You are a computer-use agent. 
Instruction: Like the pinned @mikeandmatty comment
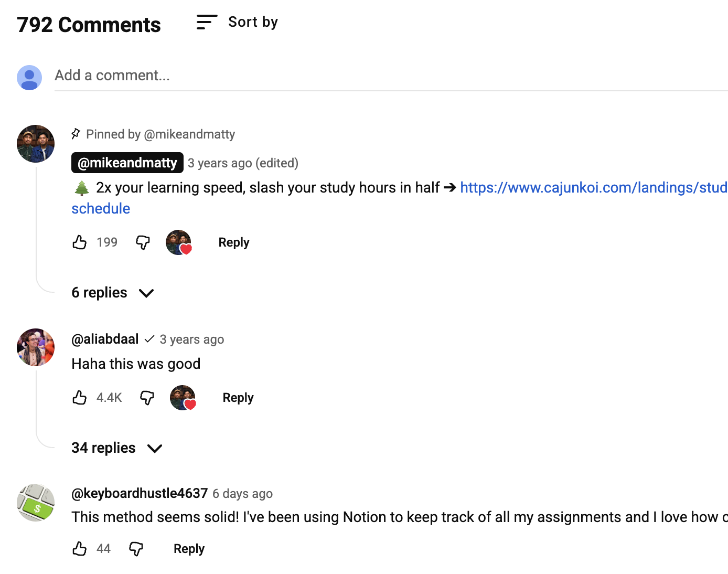pyautogui.click(x=80, y=242)
